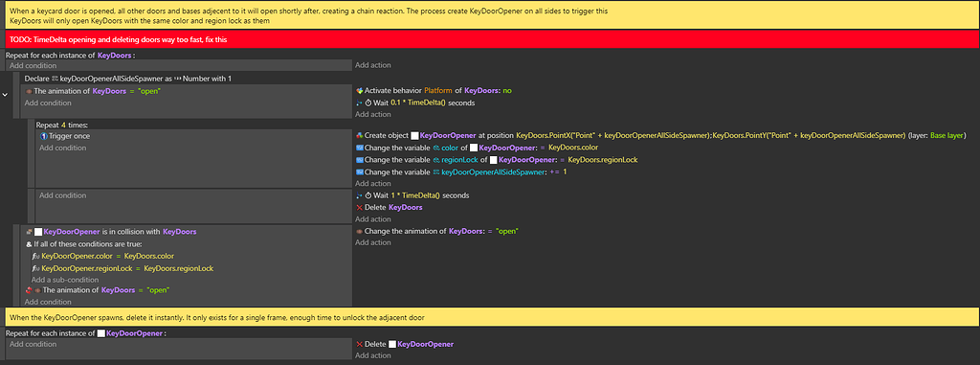Click the animation icon of the first 'open' condition

click(30, 91)
